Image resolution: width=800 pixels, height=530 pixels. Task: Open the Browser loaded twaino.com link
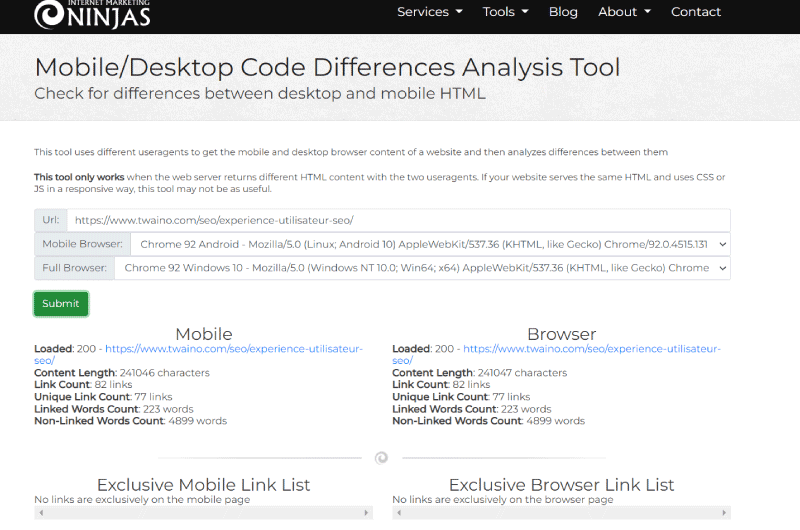556,355
